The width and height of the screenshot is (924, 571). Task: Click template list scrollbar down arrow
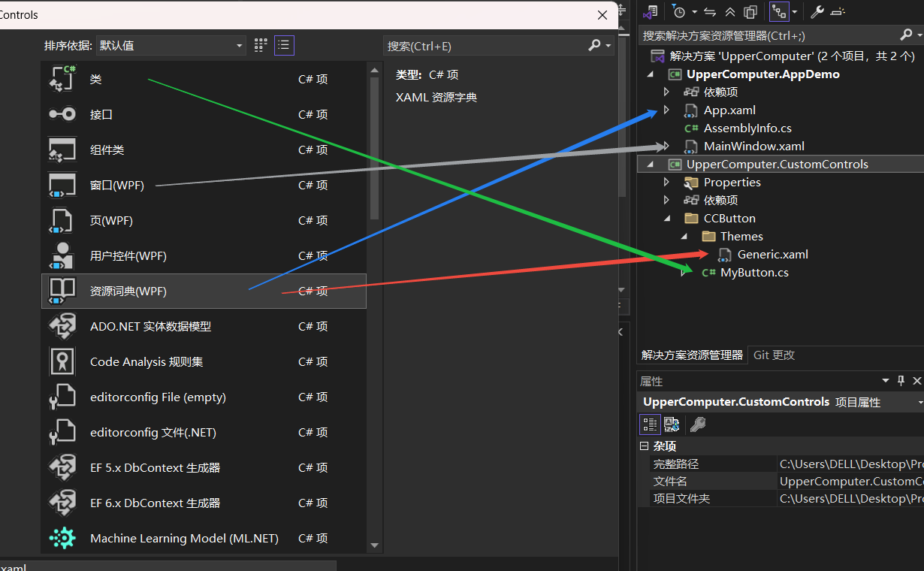pyautogui.click(x=375, y=545)
